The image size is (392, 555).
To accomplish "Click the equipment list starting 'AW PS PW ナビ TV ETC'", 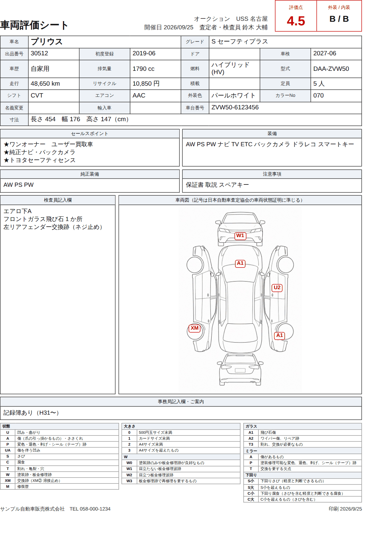I will 270,144.
